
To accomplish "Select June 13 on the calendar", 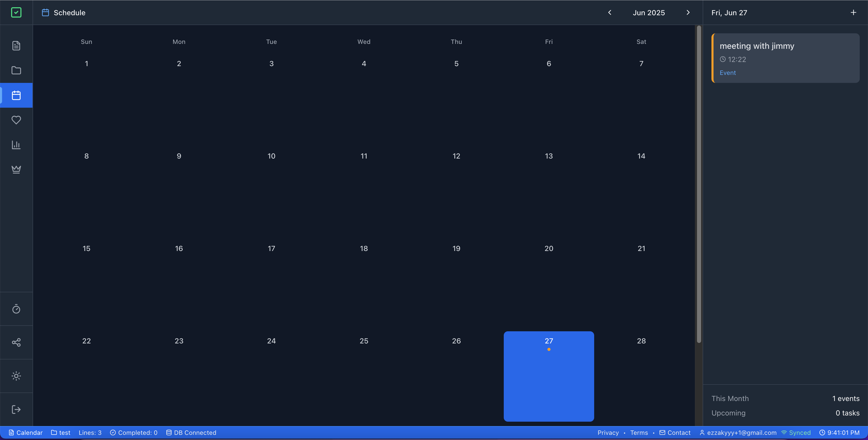I will click(x=548, y=156).
